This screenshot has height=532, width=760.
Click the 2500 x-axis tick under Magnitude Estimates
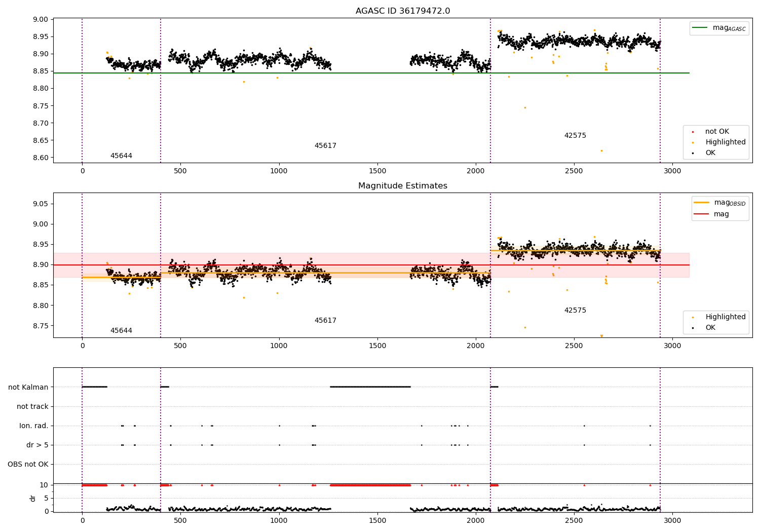tap(574, 346)
